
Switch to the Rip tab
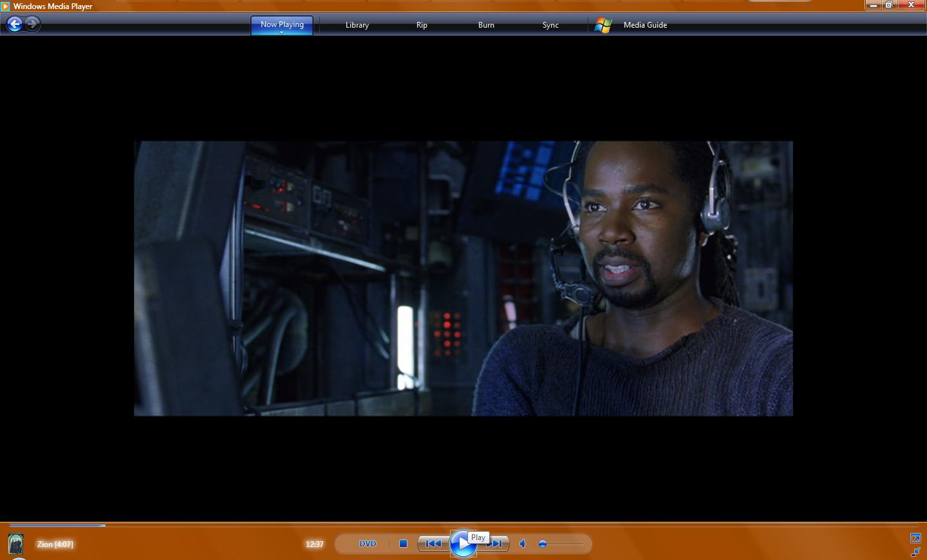422,25
